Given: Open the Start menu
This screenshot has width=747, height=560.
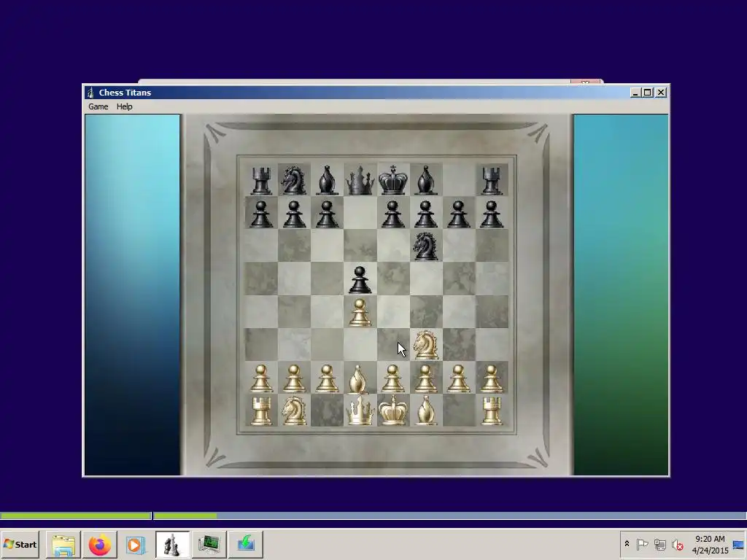Looking at the screenshot, I should point(20,544).
